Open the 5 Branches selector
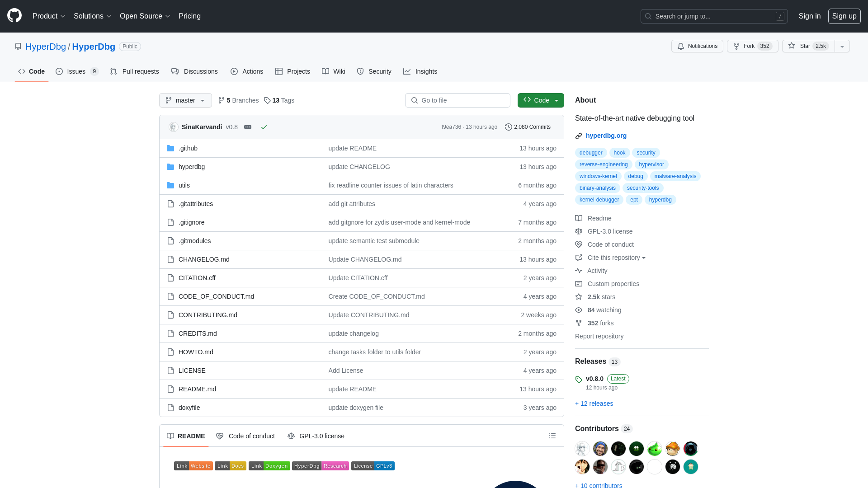This screenshot has width=868, height=488. point(238,100)
